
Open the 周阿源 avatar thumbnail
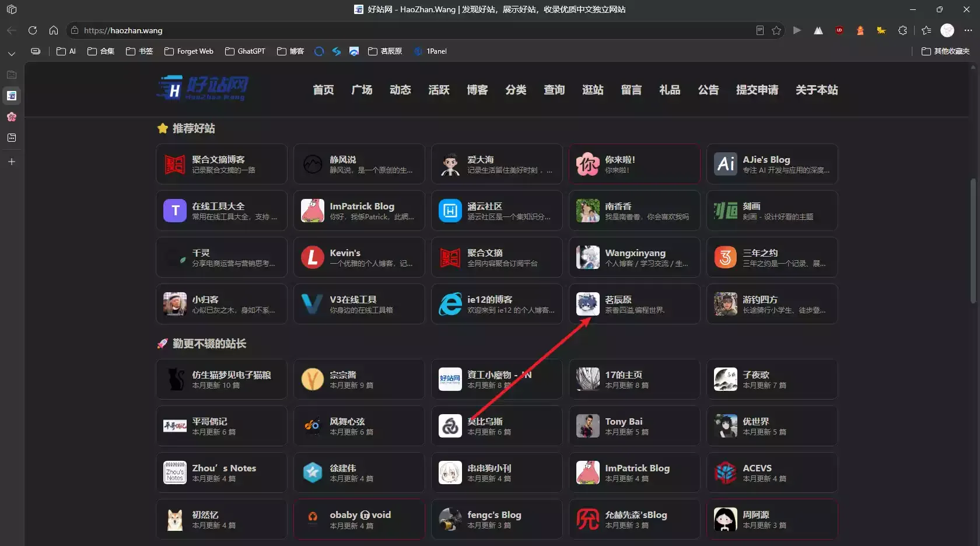pos(726,519)
